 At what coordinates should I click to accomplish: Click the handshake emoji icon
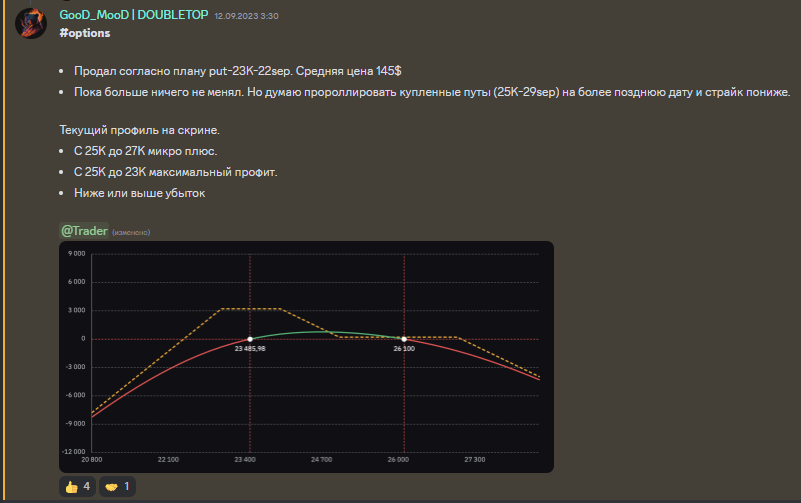point(111,486)
